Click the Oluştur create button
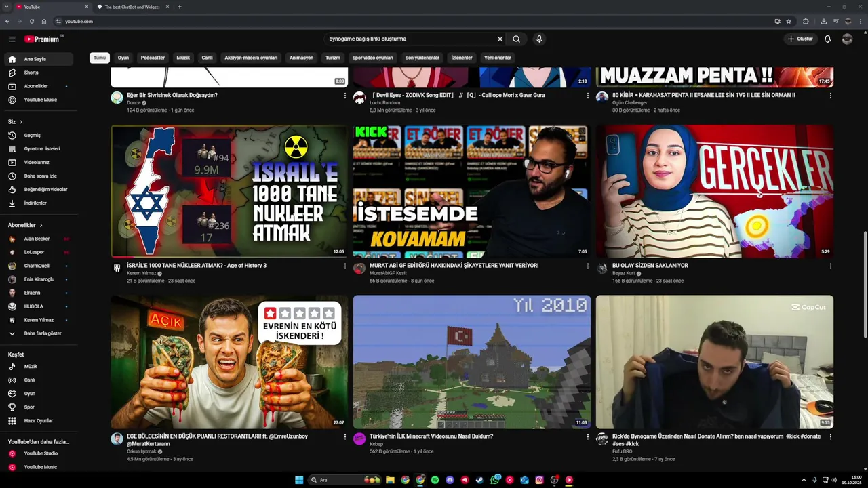Screen dimensions: 868x488 point(800,39)
